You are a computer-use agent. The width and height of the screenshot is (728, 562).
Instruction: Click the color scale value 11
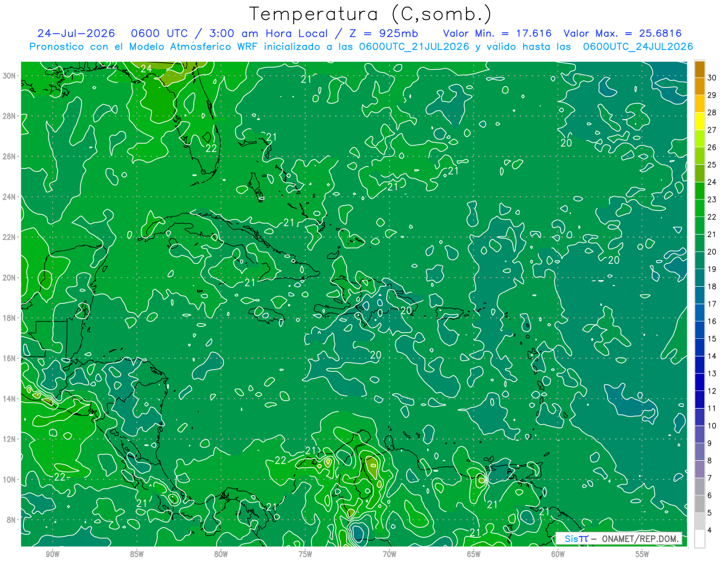(712, 408)
